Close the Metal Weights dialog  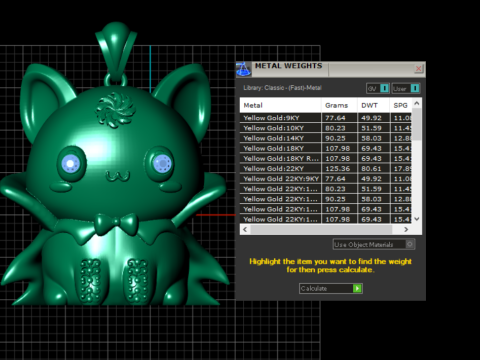tap(418, 69)
